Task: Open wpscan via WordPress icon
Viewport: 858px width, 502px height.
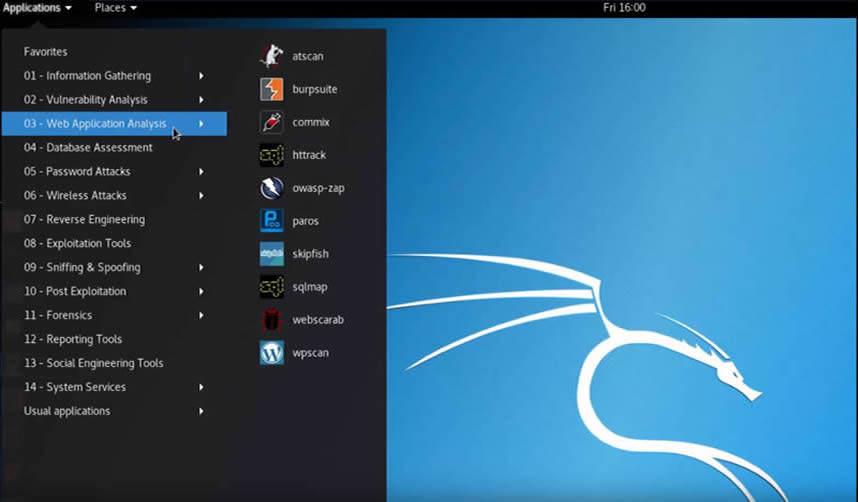Action: [x=271, y=353]
